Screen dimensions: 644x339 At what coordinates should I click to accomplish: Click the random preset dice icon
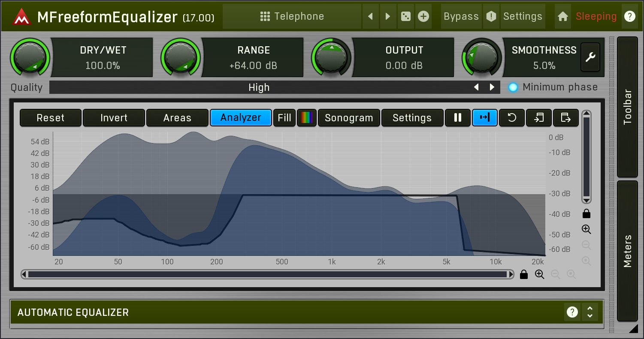(x=405, y=16)
